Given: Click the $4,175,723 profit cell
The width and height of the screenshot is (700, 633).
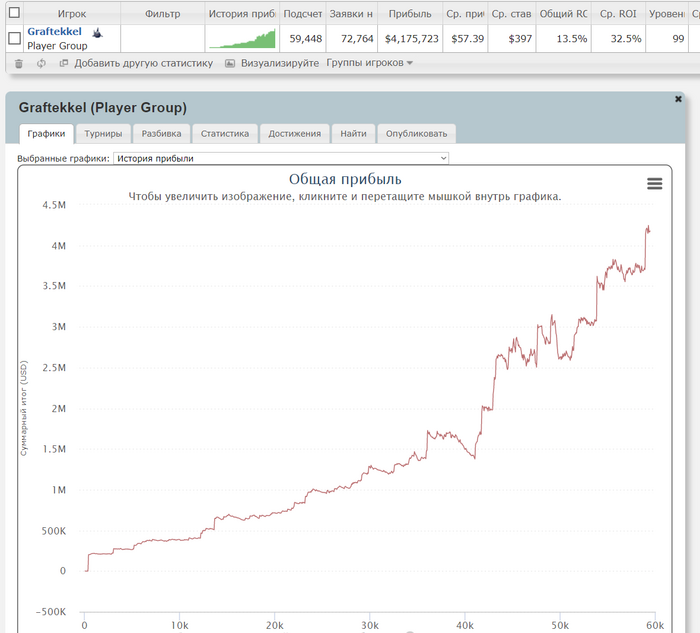Looking at the screenshot, I should [x=412, y=39].
